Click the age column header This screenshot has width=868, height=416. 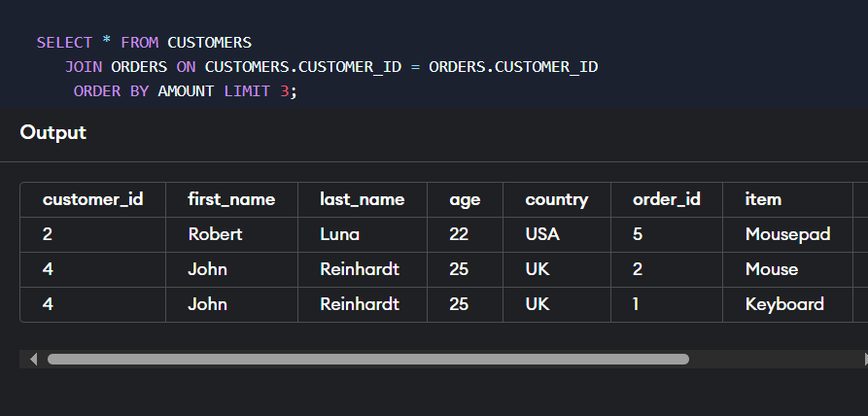[465, 199]
